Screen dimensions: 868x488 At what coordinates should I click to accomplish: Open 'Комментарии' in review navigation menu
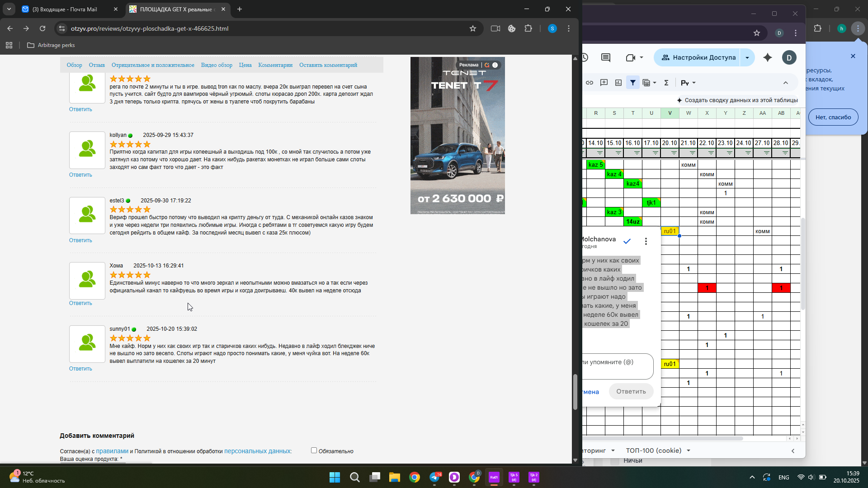(x=275, y=65)
